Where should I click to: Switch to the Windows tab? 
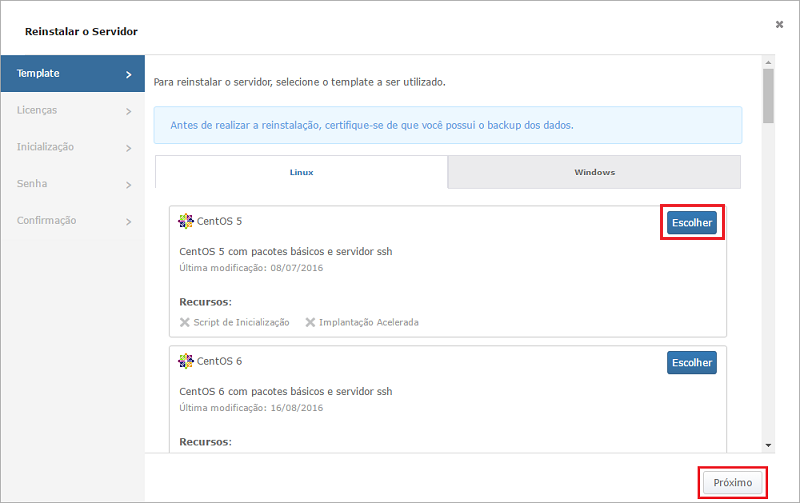click(594, 172)
